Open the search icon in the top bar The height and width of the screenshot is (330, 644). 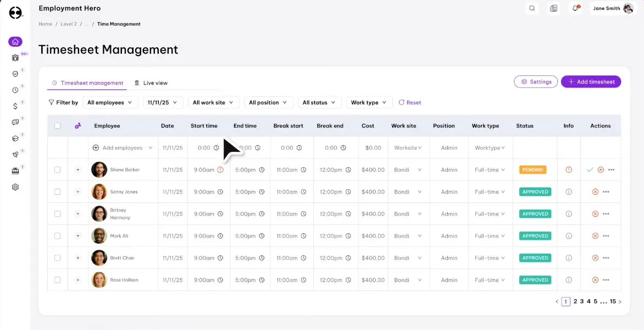531,8
